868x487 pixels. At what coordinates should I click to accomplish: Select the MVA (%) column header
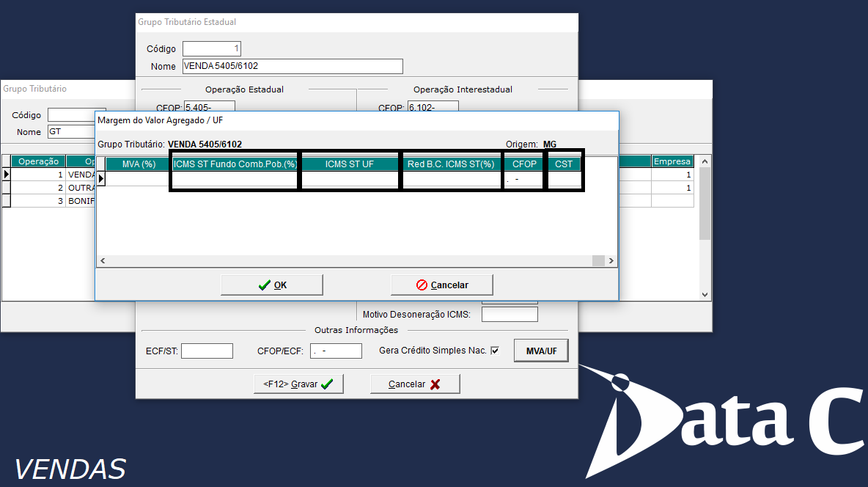(x=139, y=164)
